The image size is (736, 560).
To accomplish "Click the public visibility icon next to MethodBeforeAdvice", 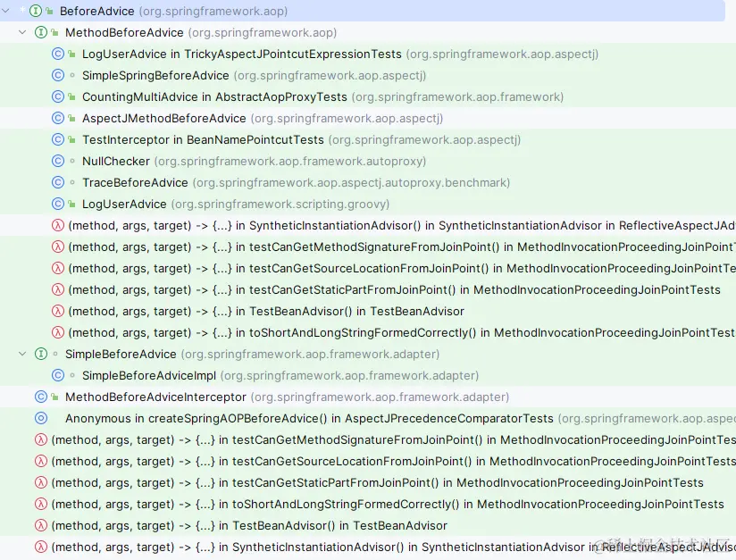I will click(x=54, y=32).
